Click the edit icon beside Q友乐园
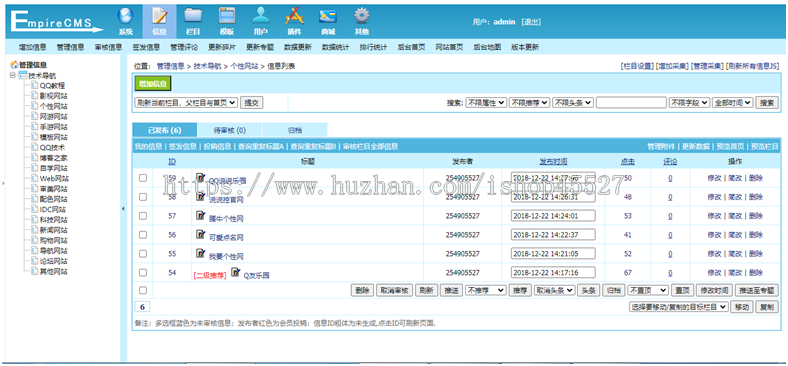Viewport: 788px width, 366px height. [x=235, y=272]
